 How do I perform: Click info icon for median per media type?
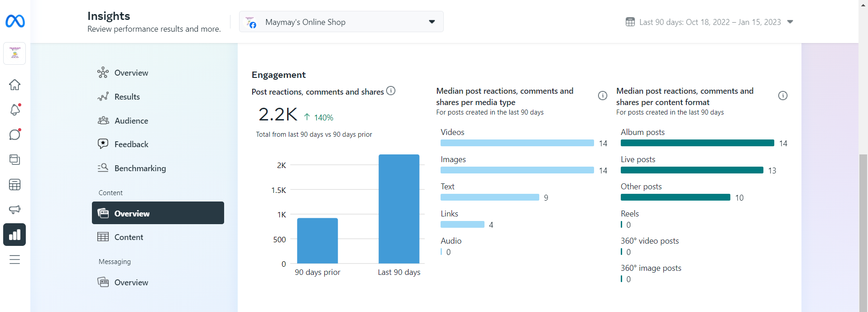pos(602,96)
